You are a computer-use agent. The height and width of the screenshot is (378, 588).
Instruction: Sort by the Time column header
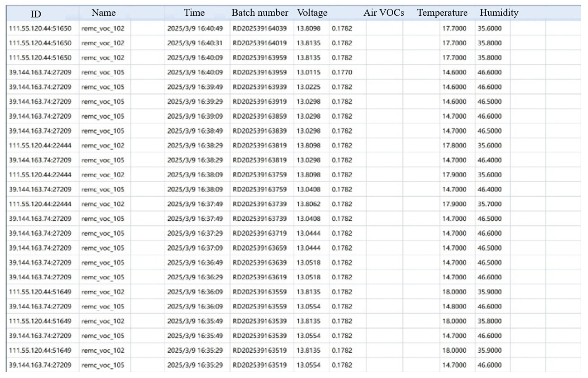194,13
